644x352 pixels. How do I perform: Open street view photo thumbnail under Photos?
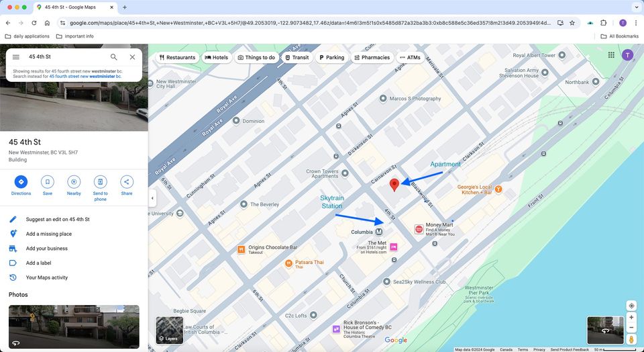click(74, 327)
